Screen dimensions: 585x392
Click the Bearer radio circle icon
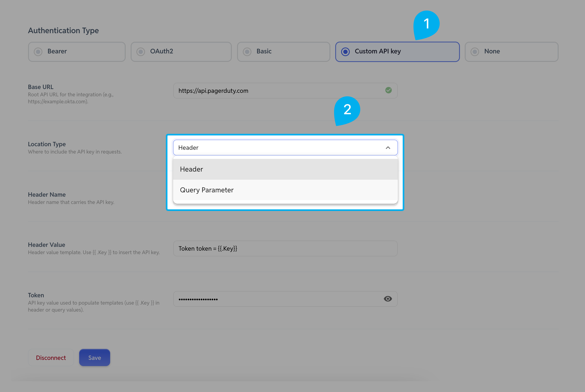pos(38,52)
